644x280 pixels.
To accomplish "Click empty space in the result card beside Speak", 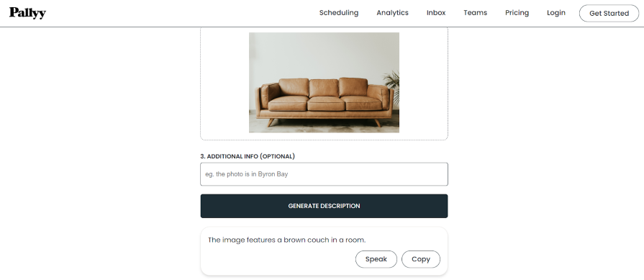I will (x=279, y=259).
